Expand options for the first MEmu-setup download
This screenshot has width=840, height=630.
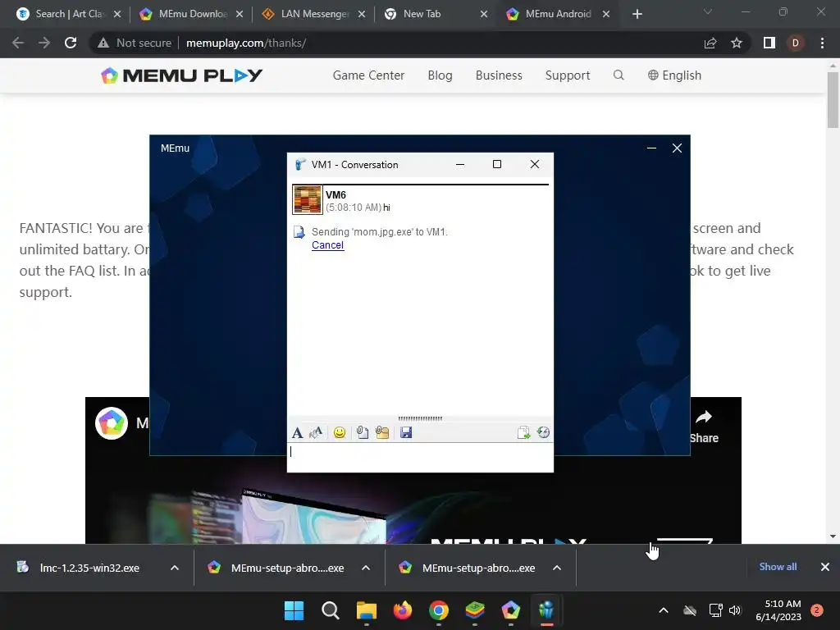(366, 568)
